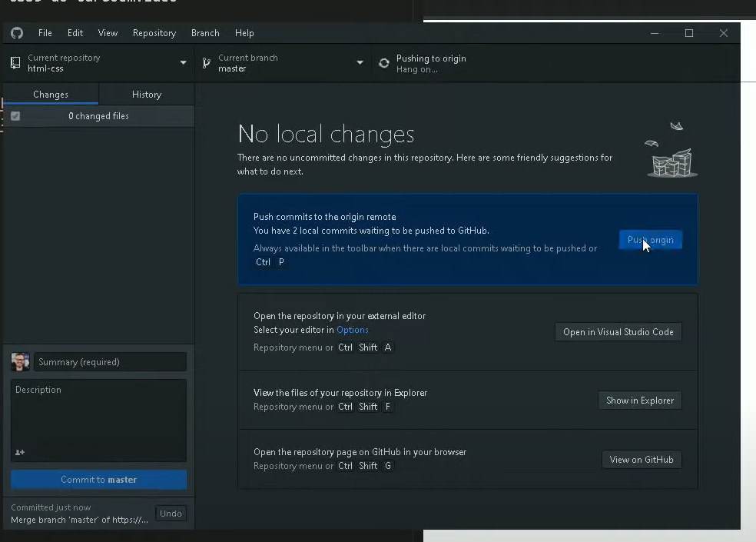
Task: Click Open in Visual Studio Code button
Action: tap(618, 332)
